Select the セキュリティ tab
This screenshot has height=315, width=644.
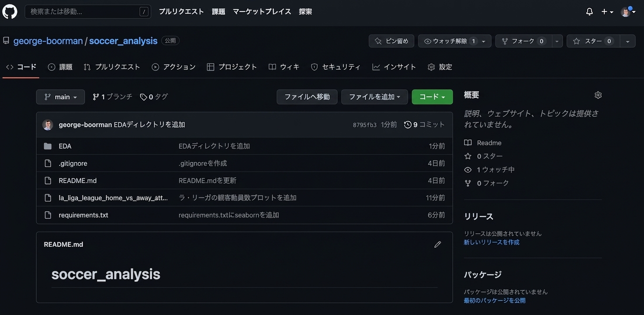(x=336, y=67)
